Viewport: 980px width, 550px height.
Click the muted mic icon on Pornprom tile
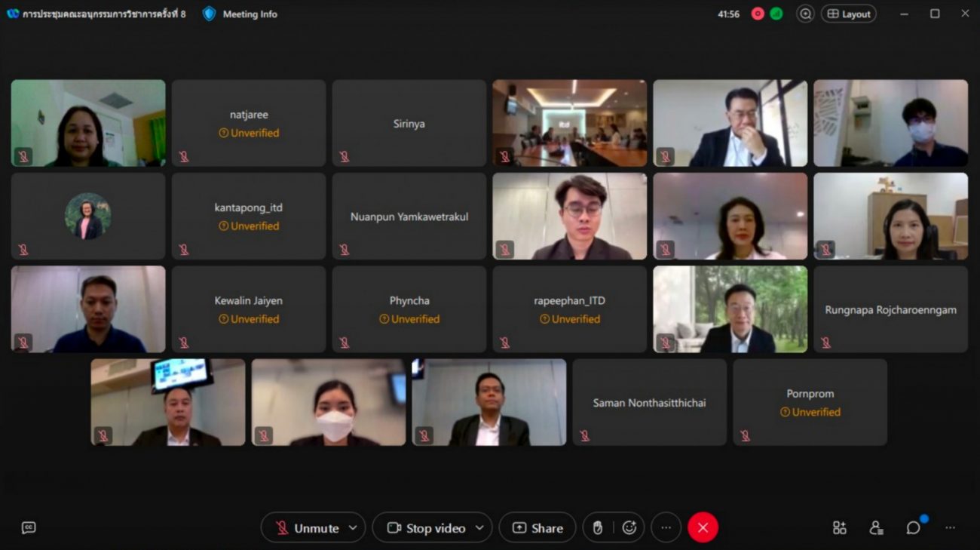point(746,435)
